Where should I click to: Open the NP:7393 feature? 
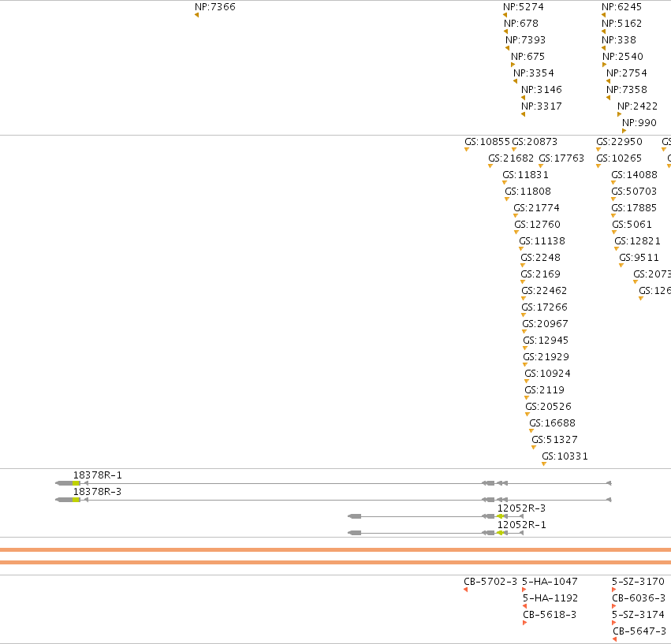point(525,40)
